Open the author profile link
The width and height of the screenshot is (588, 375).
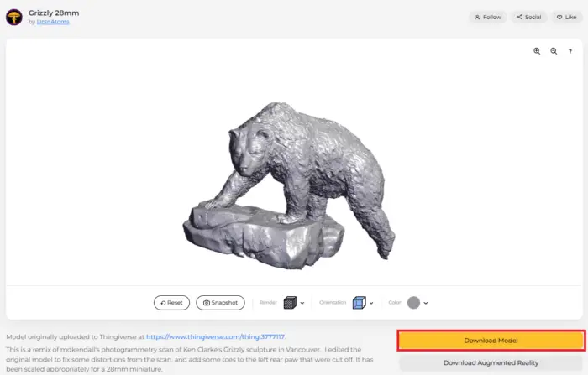[53, 22]
